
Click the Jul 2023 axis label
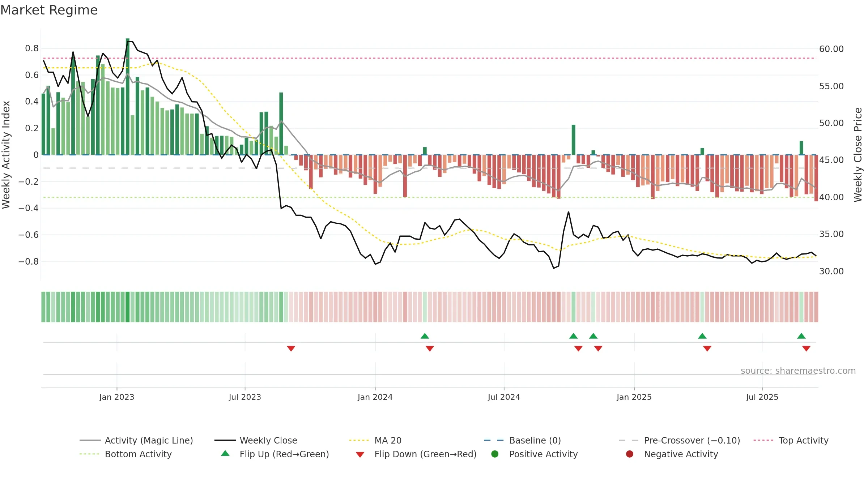coord(245,397)
